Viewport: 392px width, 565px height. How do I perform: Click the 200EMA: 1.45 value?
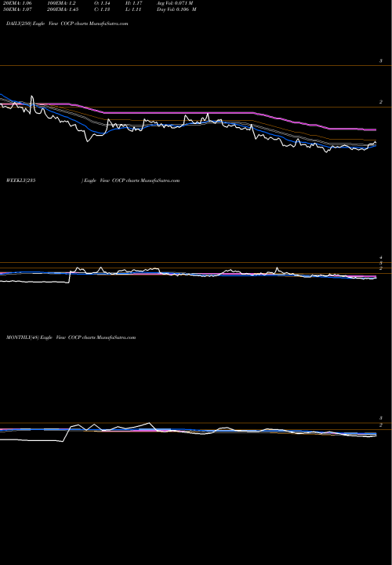pos(63,9)
